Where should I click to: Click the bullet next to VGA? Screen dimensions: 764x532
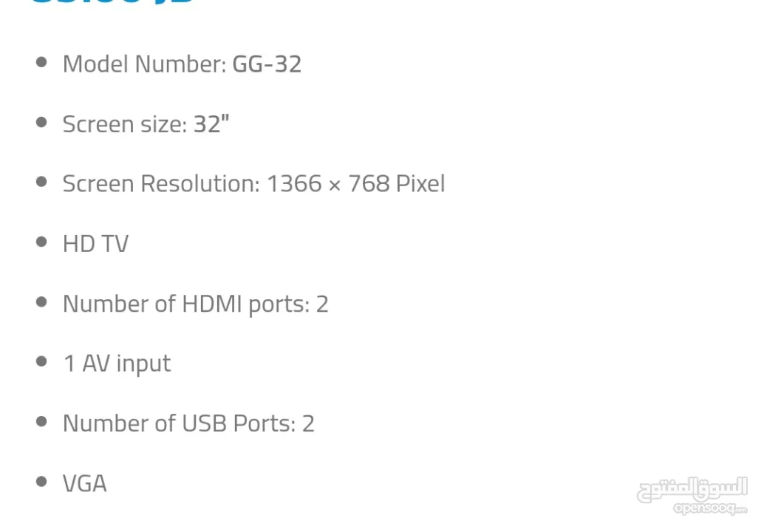41,481
